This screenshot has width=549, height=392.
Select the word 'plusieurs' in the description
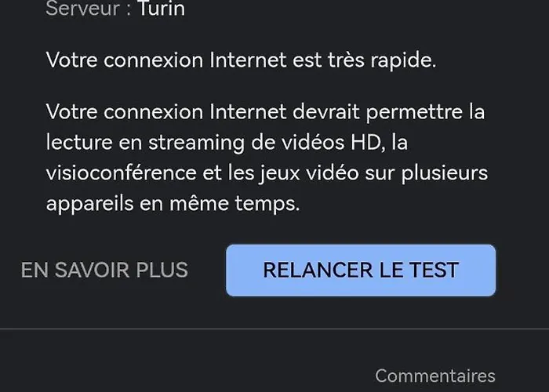[x=445, y=173]
